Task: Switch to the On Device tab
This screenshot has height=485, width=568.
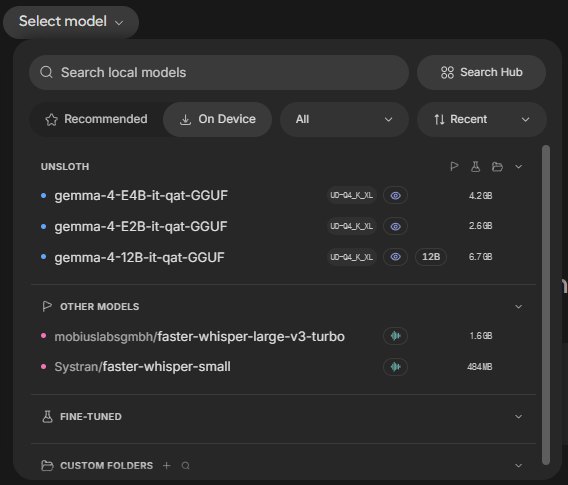Action: pyautogui.click(x=218, y=119)
